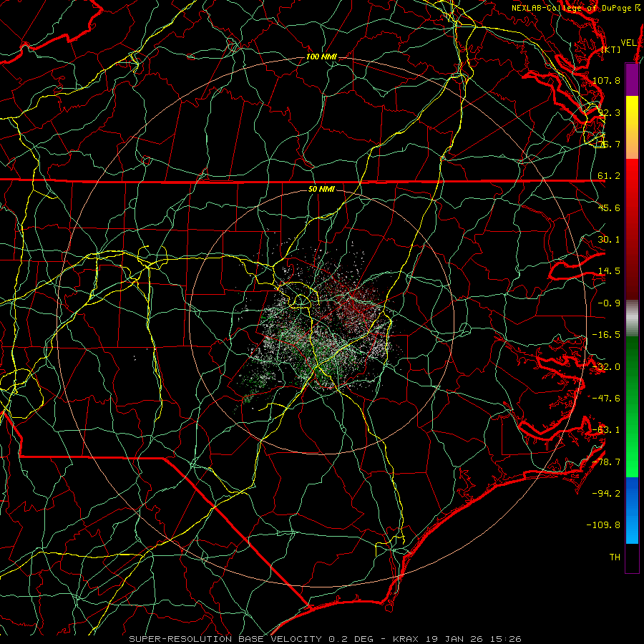Screen dimensions: 644x644
Task: Select the -94.2 velocity scale value
Action: pyautogui.click(x=606, y=493)
